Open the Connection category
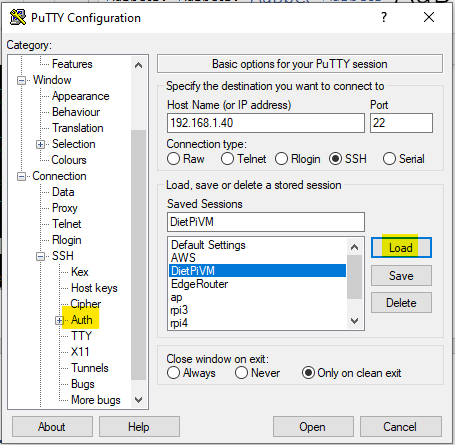455x445 pixels. [59, 176]
